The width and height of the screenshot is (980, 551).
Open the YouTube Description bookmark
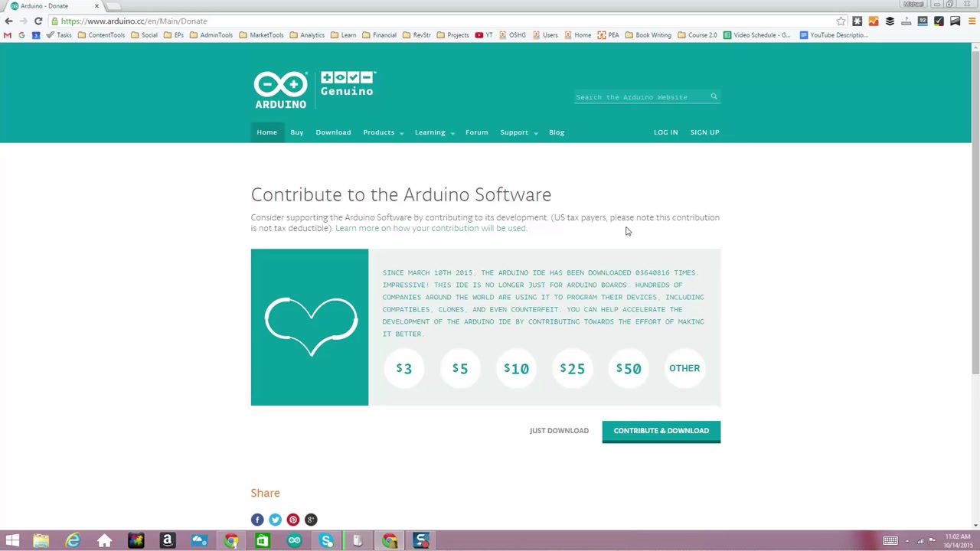coord(833,35)
